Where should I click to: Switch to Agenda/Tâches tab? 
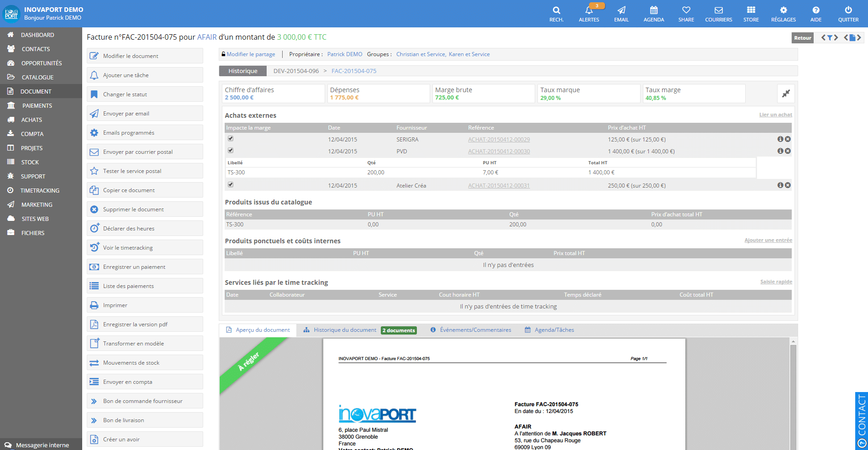click(550, 330)
